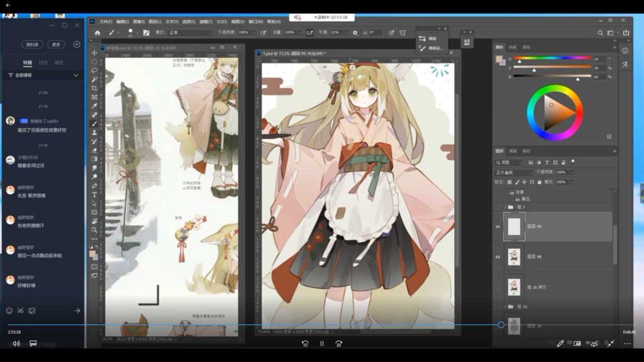Open the layer filter 类型 dropdown

tap(508, 163)
